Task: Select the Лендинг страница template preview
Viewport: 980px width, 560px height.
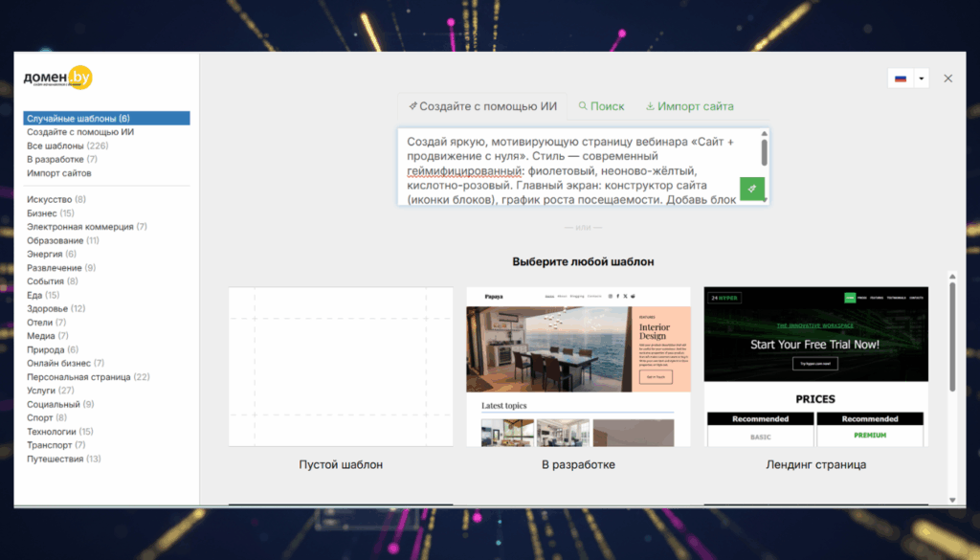Action: (x=815, y=367)
